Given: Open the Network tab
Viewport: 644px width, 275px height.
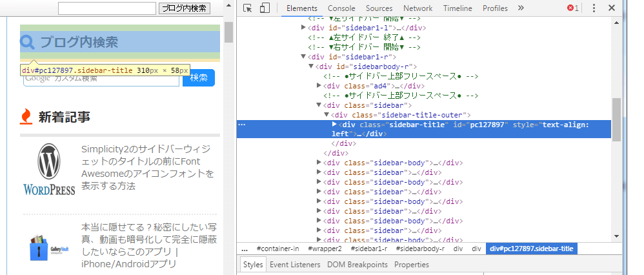Looking at the screenshot, I should click(418, 8).
